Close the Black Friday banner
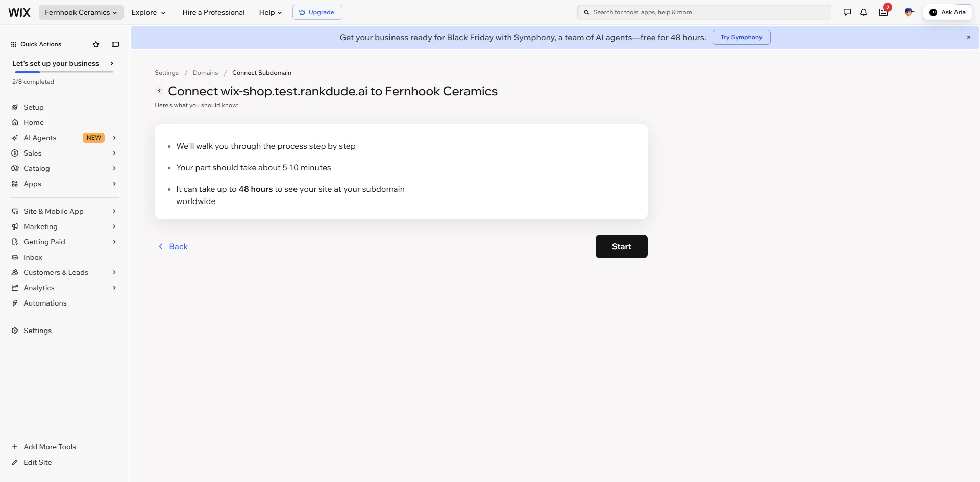980x482 pixels. point(969,37)
